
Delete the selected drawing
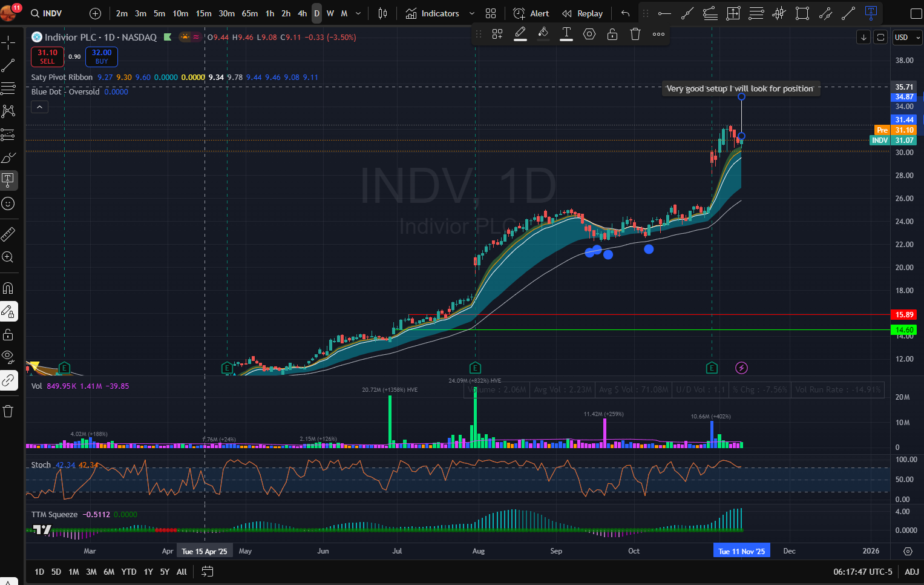click(635, 35)
